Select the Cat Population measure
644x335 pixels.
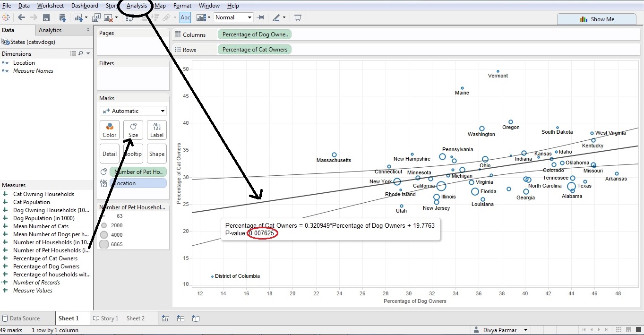(32, 202)
